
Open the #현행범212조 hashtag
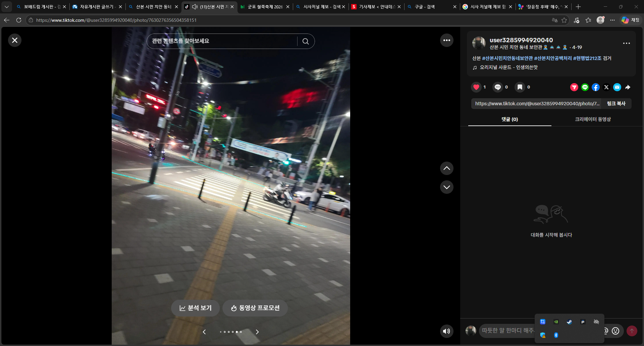pos(587,58)
